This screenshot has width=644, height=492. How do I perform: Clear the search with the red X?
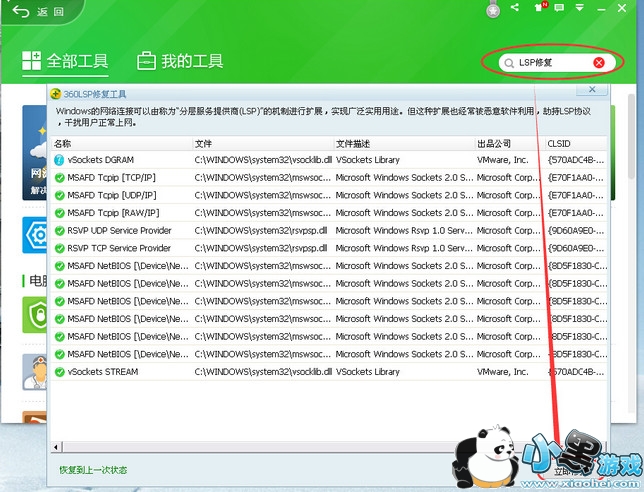tap(599, 62)
